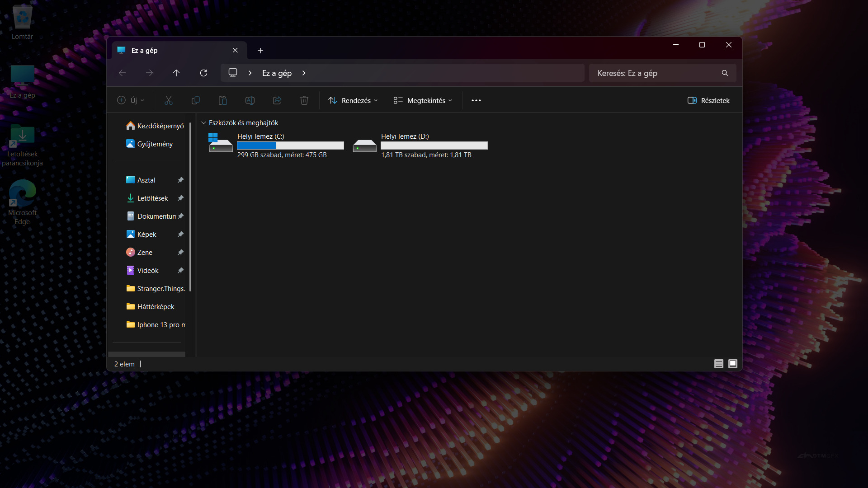Click the monitor icon in address bar
This screenshot has height=488, width=868.
[x=233, y=73]
